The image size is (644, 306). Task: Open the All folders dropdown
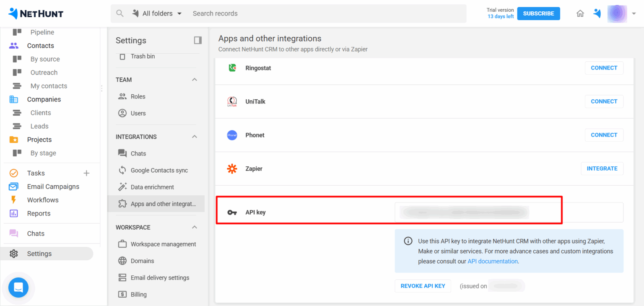tap(158, 13)
